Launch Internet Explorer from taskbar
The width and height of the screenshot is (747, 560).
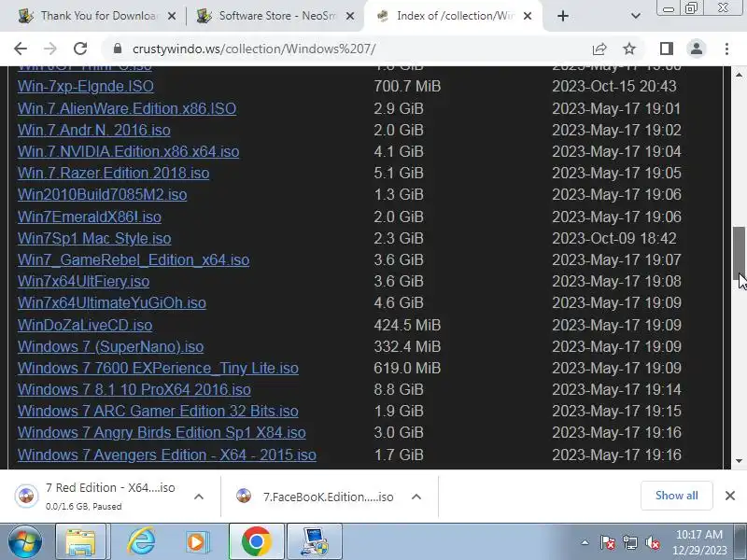[140, 541]
